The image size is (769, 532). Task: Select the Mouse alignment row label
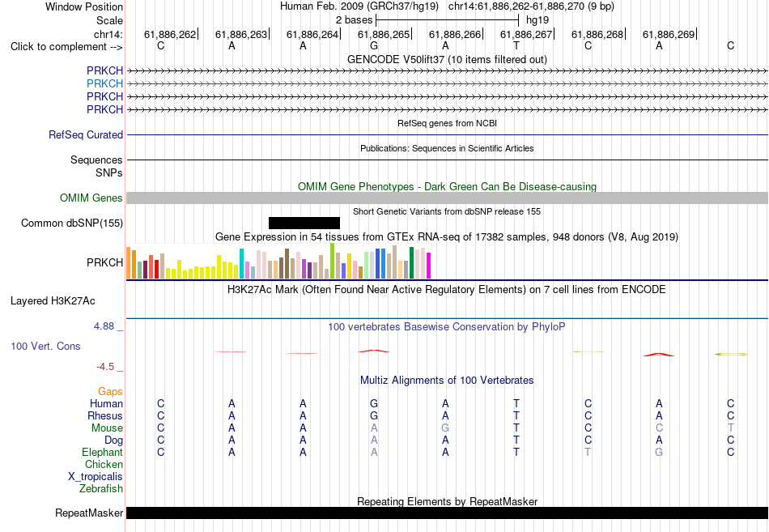(107, 428)
